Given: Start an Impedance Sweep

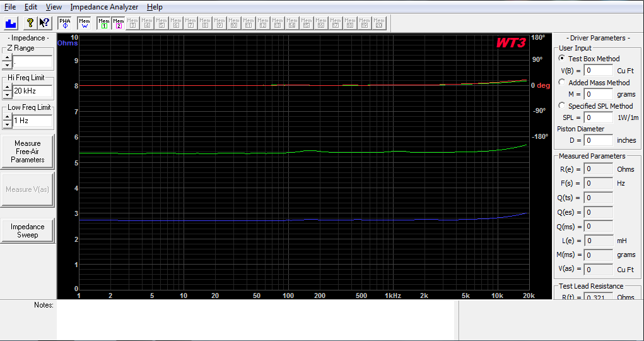Looking at the screenshot, I should click(28, 230).
